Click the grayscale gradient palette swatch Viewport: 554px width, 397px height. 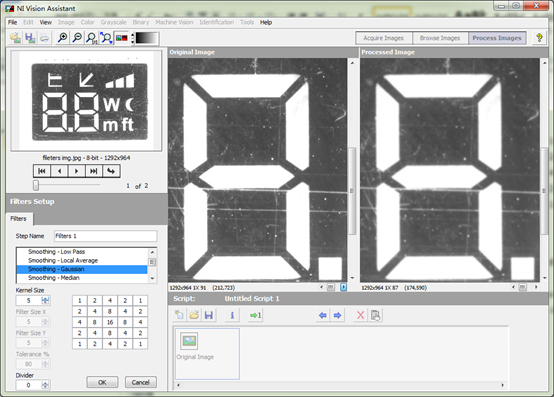pyautogui.click(x=147, y=38)
